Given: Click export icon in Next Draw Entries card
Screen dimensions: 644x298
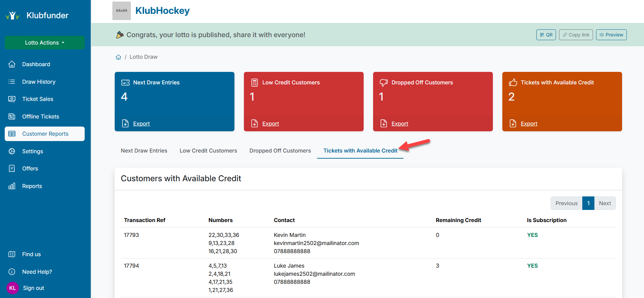Looking at the screenshot, I should coord(125,124).
